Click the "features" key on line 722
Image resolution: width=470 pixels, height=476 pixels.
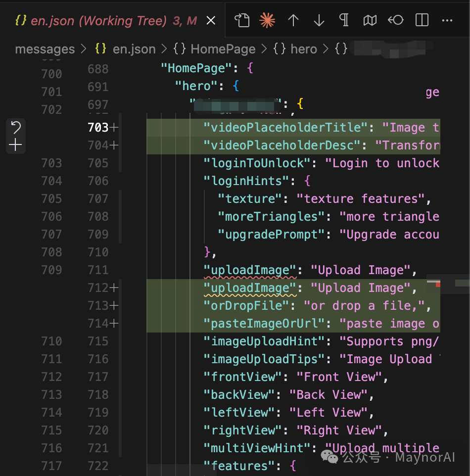point(239,466)
